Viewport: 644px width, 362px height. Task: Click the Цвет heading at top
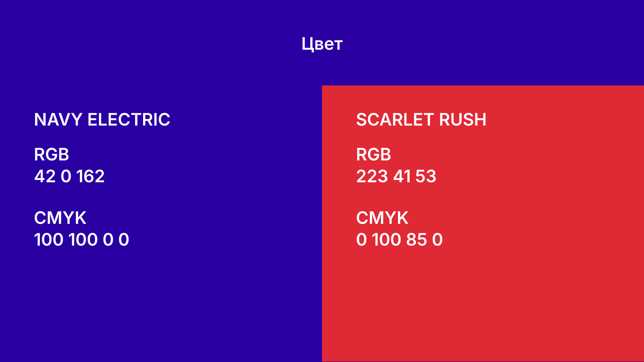tap(322, 44)
